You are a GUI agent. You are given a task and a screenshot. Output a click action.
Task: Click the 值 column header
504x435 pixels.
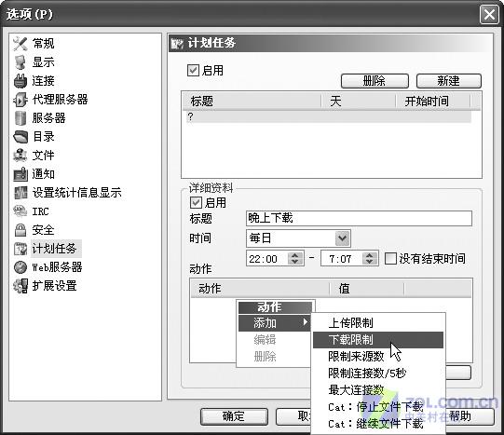tap(366, 289)
